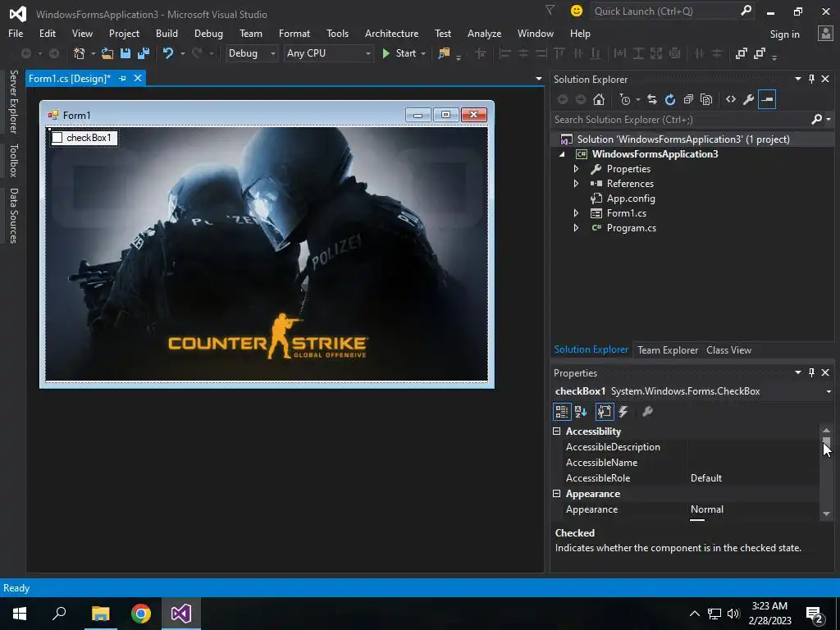The width and height of the screenshot is (840, 630).
Task: Save the file with the single-disk icon
Action: click(126, 53)
